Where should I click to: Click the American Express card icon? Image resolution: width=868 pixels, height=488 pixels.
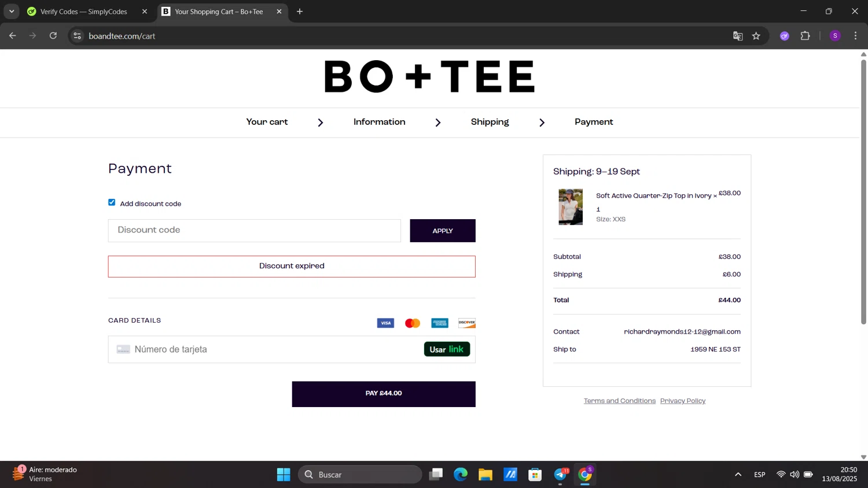(440, 323)
